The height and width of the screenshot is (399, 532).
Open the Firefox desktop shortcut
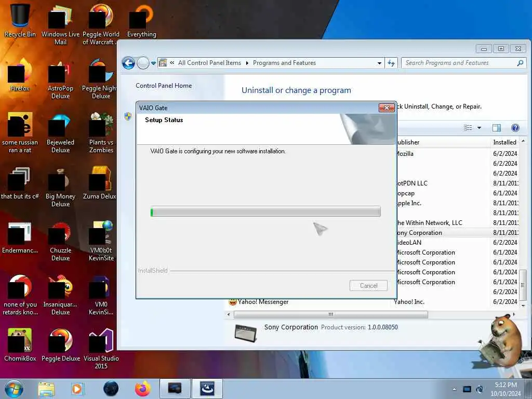(x=20, y=75)
